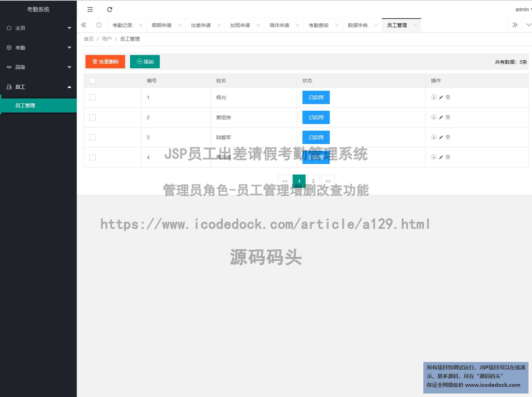Select 员工管理 in the sidebar
532x397 pixels.
(x=38, y=105)
